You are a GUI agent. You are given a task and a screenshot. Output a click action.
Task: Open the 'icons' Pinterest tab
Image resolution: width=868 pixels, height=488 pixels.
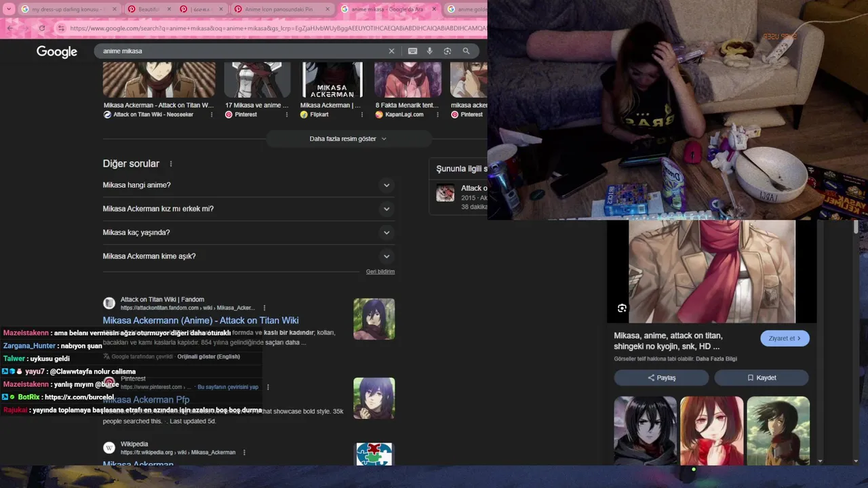200,9
